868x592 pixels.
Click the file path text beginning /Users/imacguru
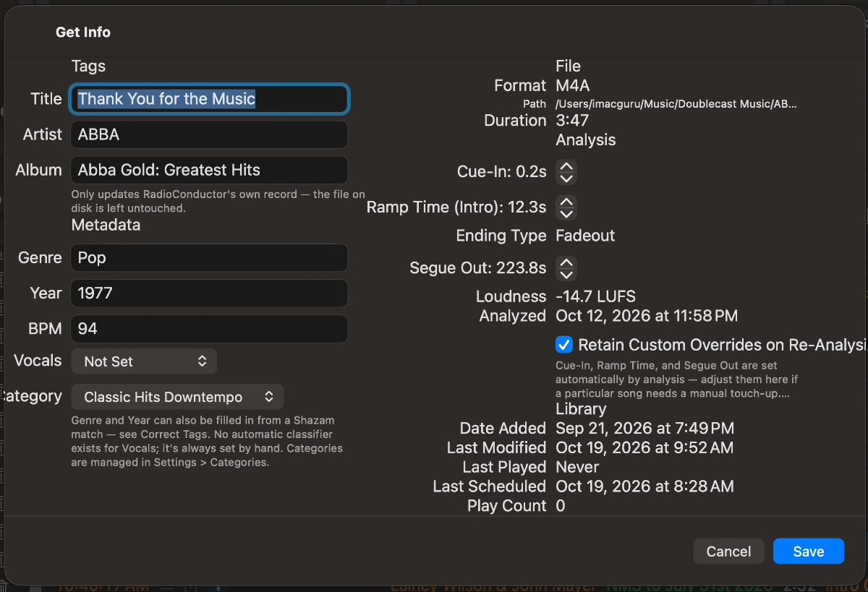click(x=676, y=104)
